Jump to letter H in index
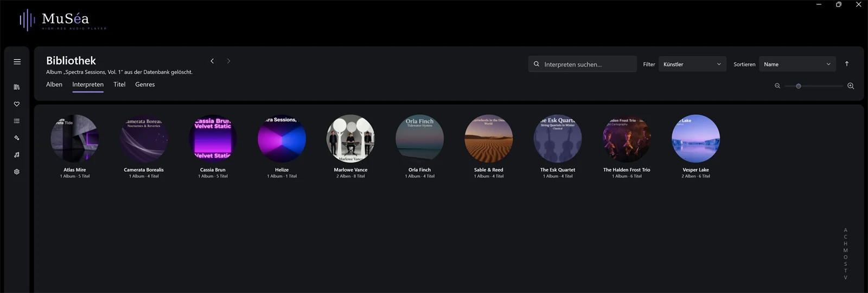 click(845, 244)
